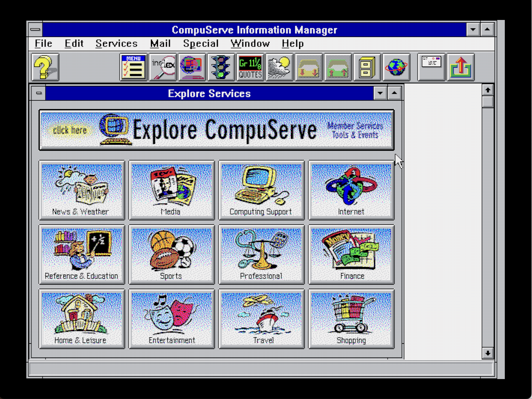Open the Computing Support tile
Screen dimensions: 532x399
pyautogui.click(x=262, y=190)
